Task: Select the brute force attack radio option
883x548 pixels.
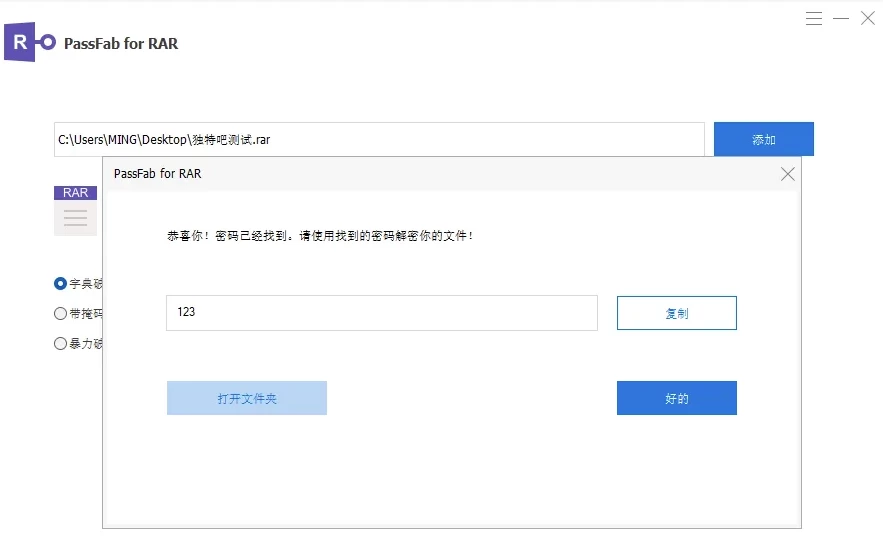Action: point(60,344)
